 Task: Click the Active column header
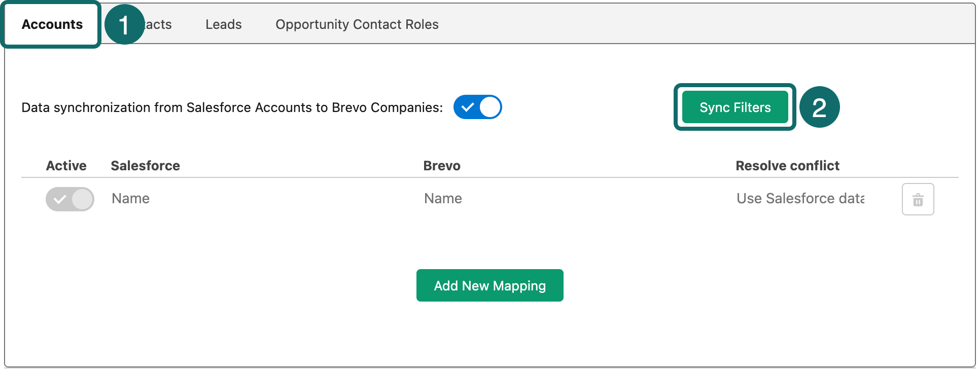[x=66, y=166]
